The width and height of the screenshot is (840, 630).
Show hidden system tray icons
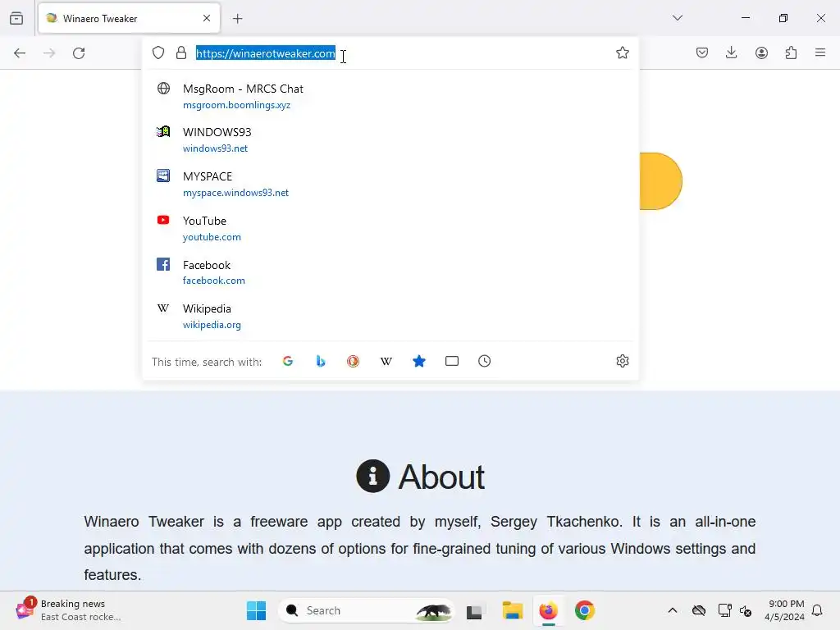click(x=673, y=610)
